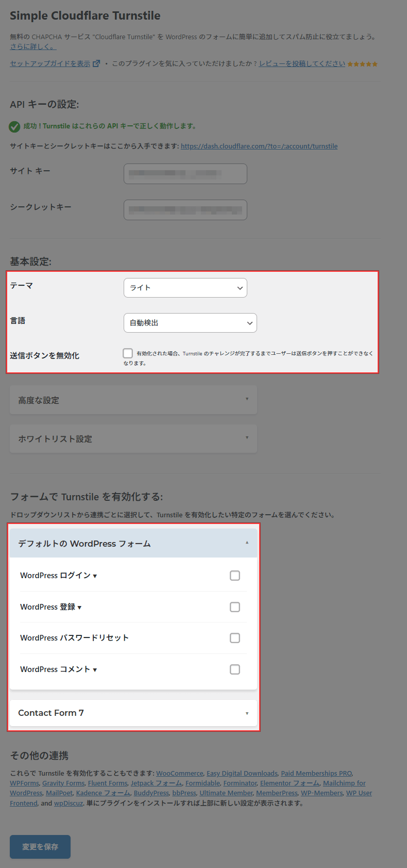
Task: Open the BuddyPress link
Action: pos(151,793)
